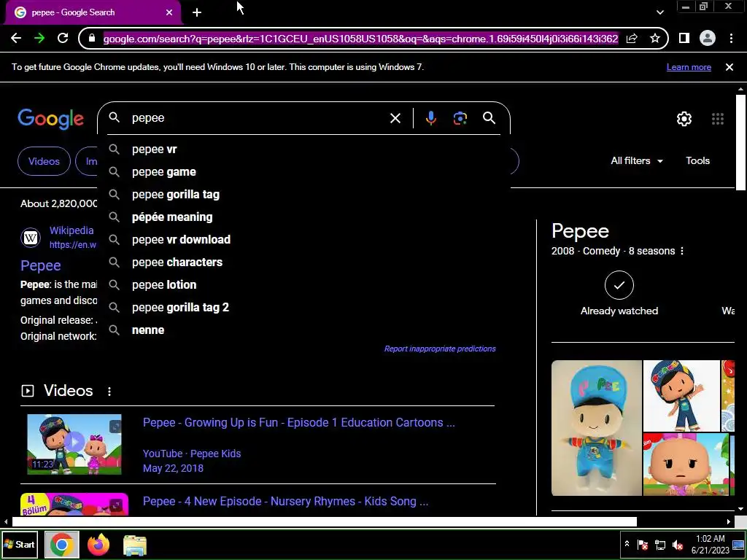Bookmark this page with star icon
Viewport: 747px width, 560px height.
655,38
